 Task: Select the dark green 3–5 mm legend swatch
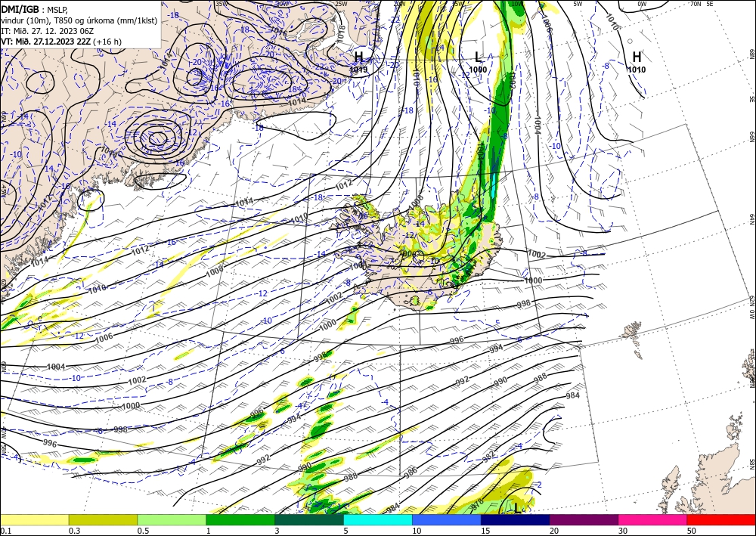coord(309,519)
